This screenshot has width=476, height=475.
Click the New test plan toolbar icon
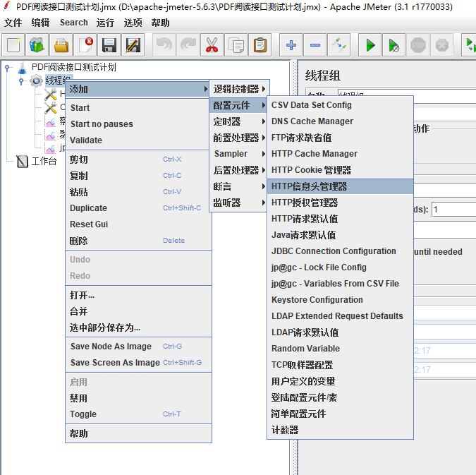click(13, 45)
